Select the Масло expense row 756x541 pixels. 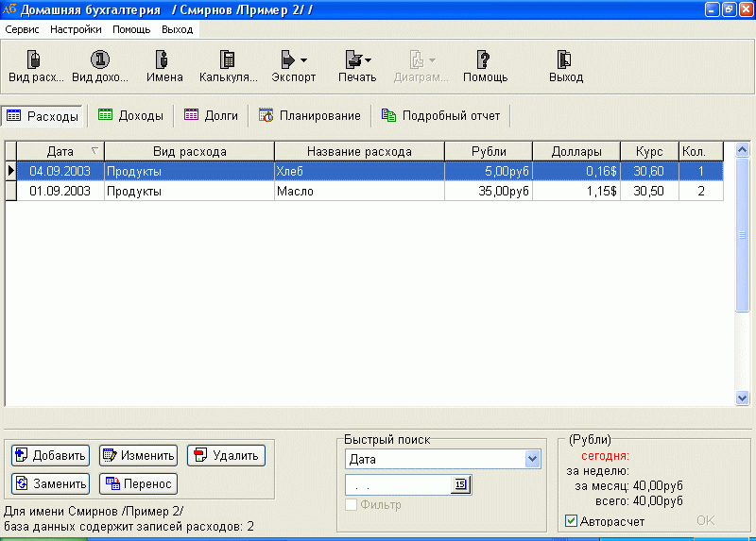[358, 191]
